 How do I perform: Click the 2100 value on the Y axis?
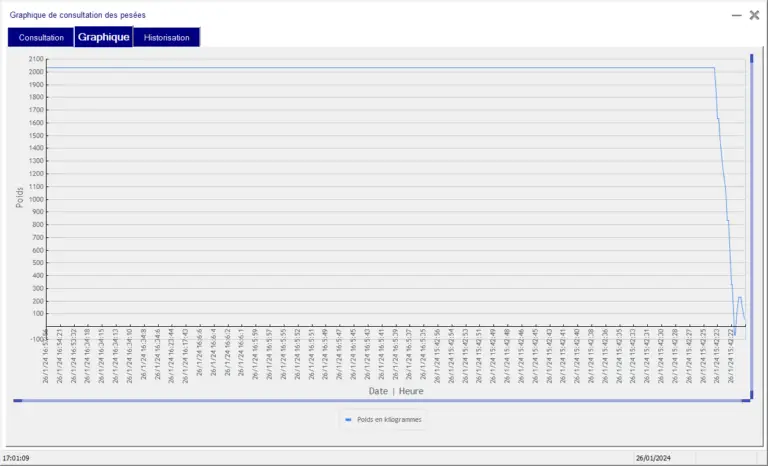pyautogui.click(x=36, y=59)
